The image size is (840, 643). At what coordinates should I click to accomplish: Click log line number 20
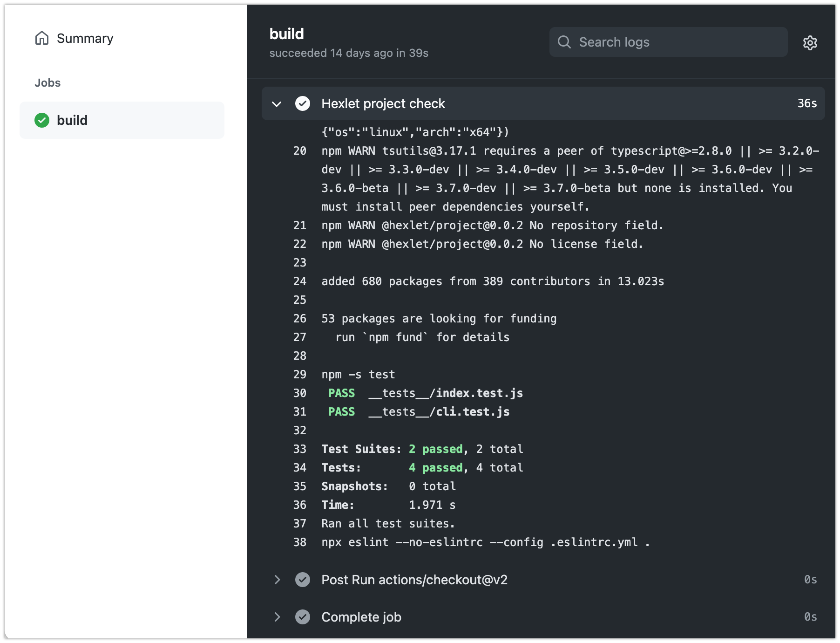(299, 151)
